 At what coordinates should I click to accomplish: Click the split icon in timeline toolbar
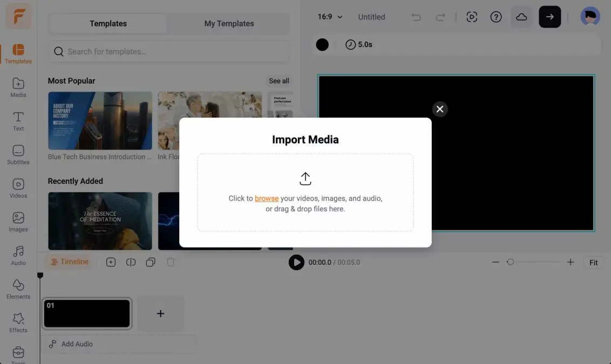pos(131,262)
